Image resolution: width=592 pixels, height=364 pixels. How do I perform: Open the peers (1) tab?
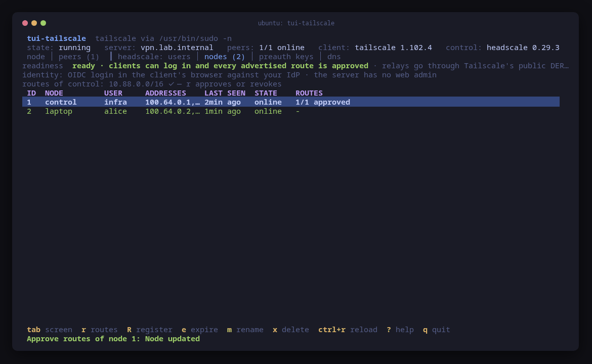(x=78, y=57)
